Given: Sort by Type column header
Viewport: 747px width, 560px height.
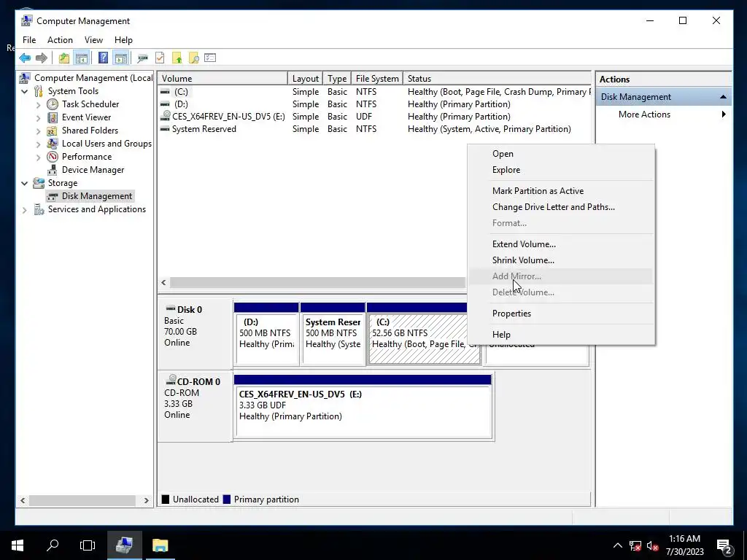Looking at the screenshot, I should 337,79.
